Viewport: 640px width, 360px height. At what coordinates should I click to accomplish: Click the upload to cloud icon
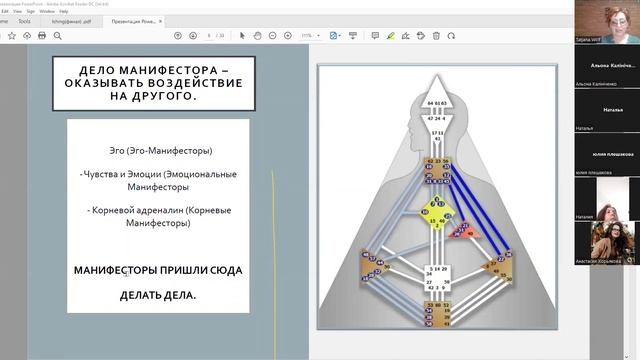pos(27,36)
